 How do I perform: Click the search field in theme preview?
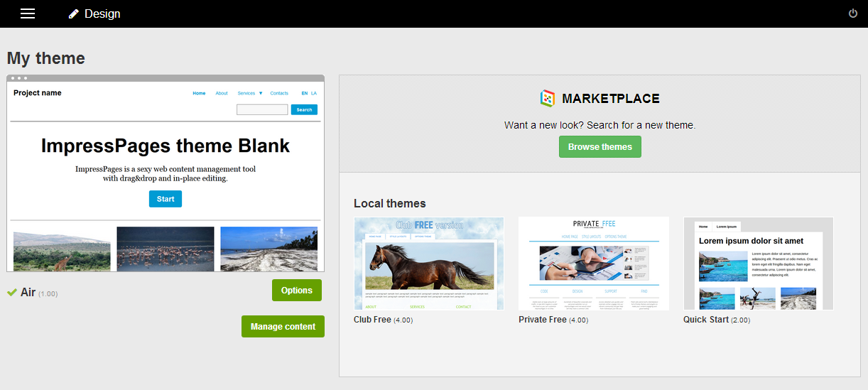(262, 109)
